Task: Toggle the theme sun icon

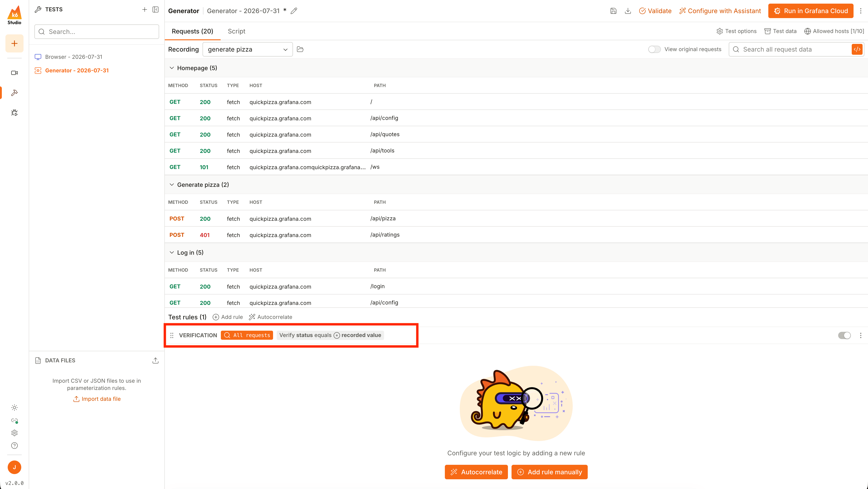Action: pyautogui.click(x=14, y=407)
